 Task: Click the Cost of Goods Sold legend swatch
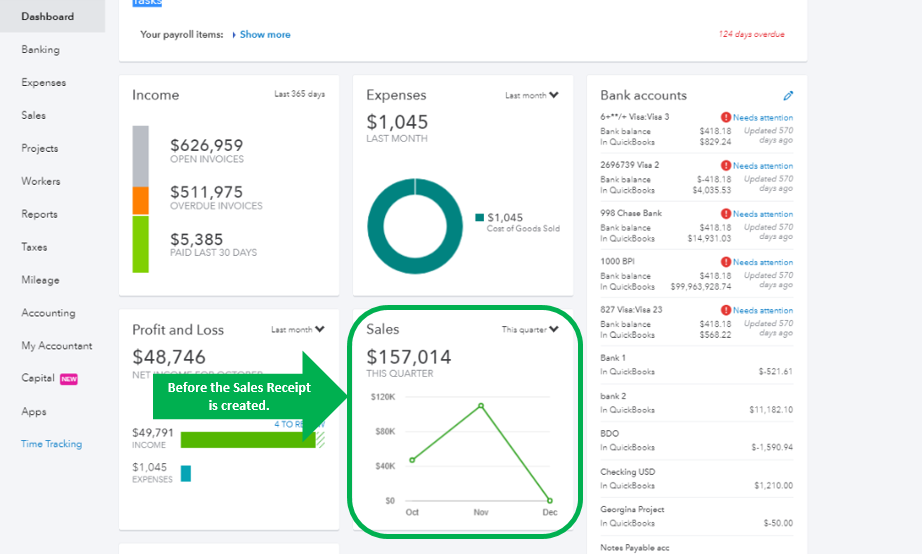(479, 218)
